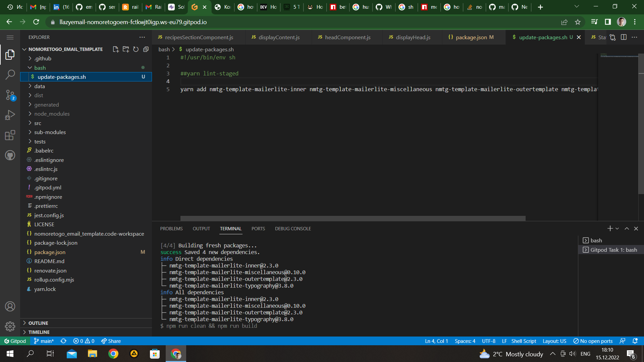Open the Run and Debug view
This screenshot has height=362, width=644.
pos(10,115)
